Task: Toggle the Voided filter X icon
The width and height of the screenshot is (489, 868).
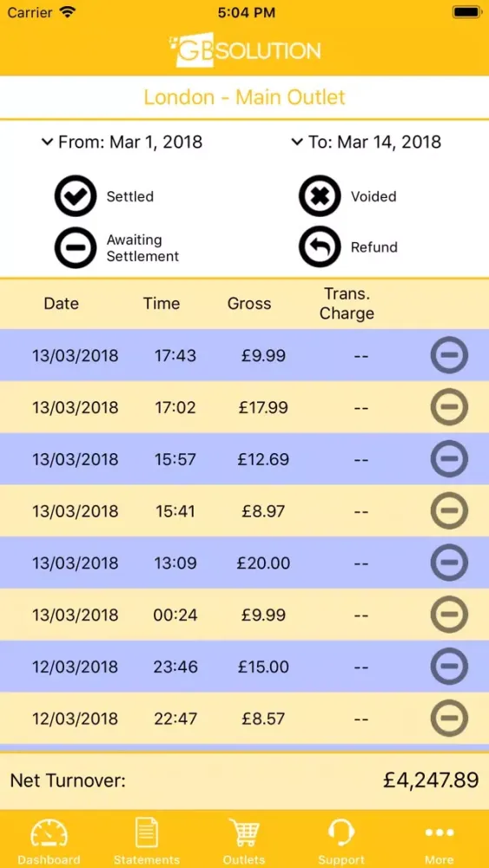Action: pyautogui.click(x=320, y=196)
